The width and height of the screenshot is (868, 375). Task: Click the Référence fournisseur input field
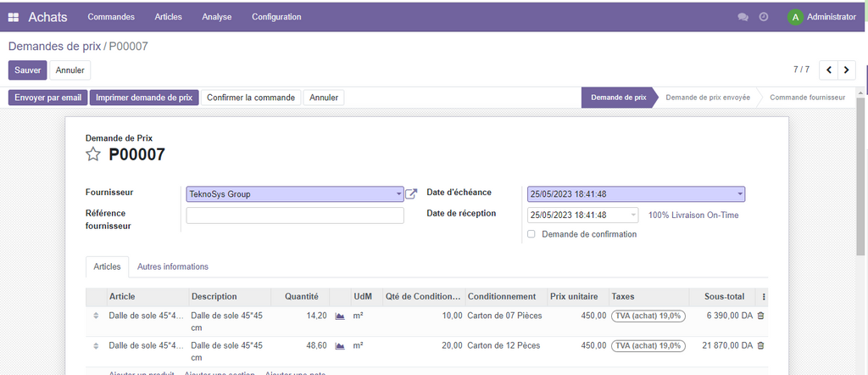(x=295, y=215)
